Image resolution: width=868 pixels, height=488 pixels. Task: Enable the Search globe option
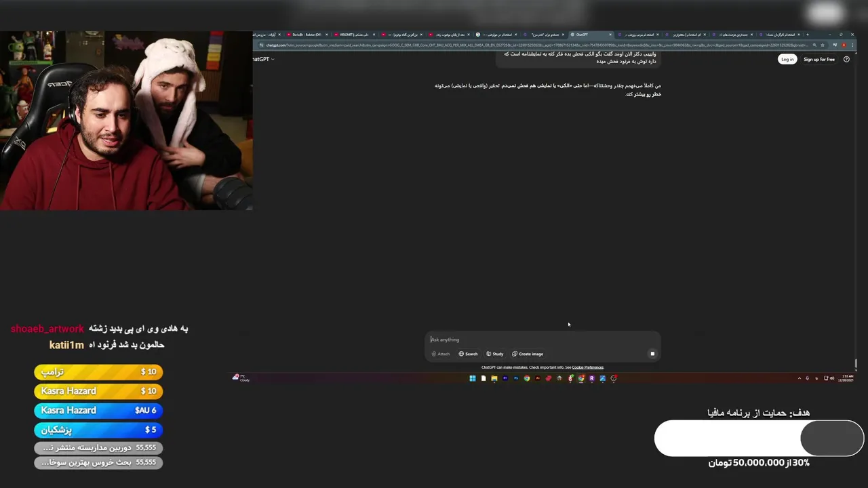(x=468, y=354)
